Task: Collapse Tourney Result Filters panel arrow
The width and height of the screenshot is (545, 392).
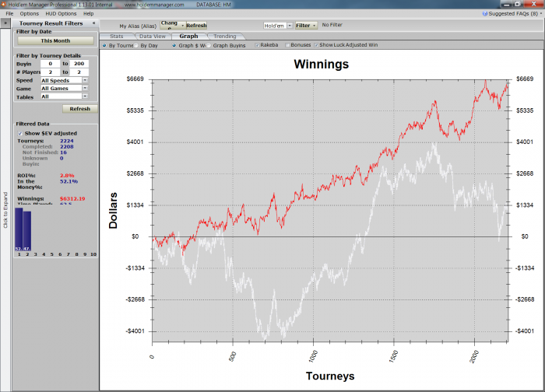Action: [93, 23]
